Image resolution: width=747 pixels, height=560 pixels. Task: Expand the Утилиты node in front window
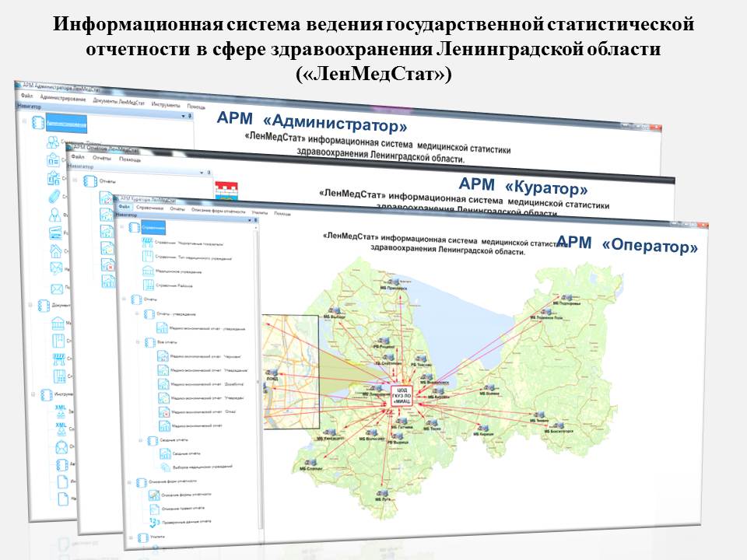tap(131, 537)
